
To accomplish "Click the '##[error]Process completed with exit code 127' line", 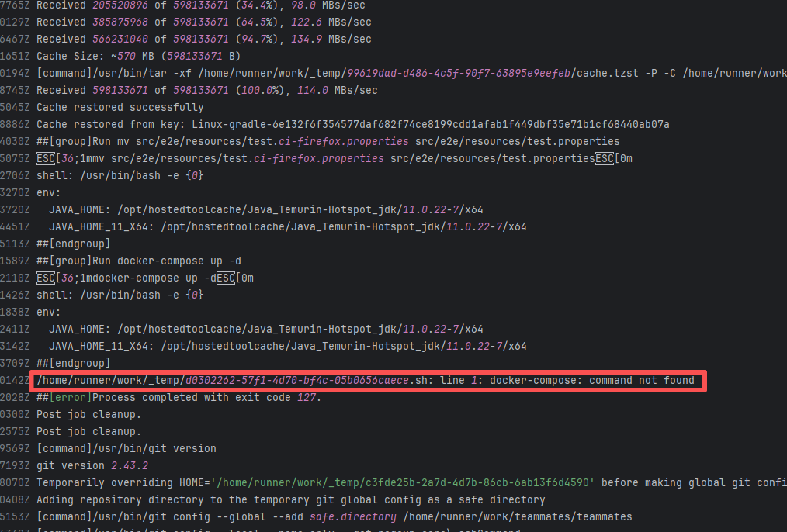I will coord(179,397).
